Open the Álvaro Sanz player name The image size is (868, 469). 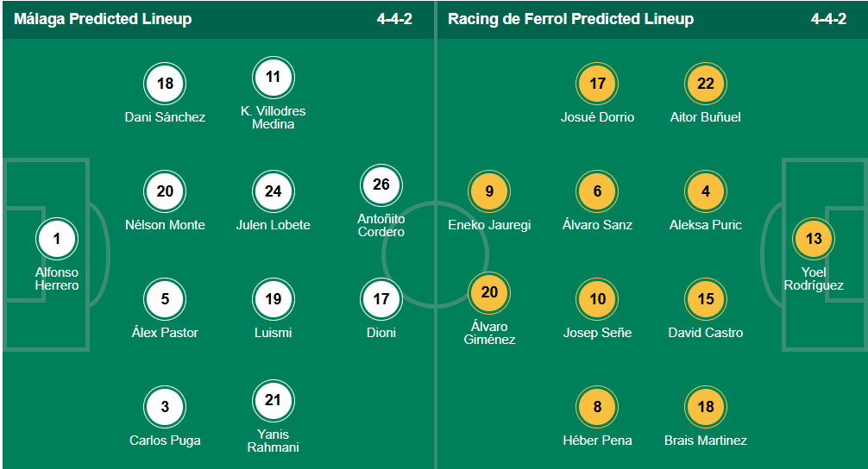click(x=597, y=225)
